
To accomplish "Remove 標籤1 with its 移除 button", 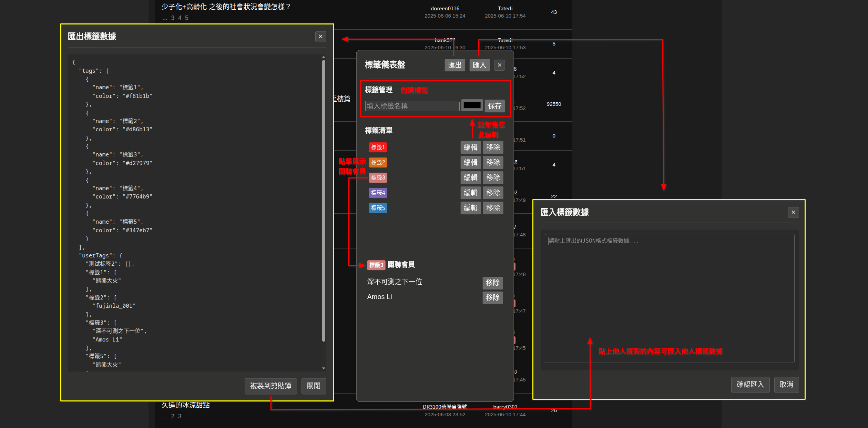I will 493,147.
